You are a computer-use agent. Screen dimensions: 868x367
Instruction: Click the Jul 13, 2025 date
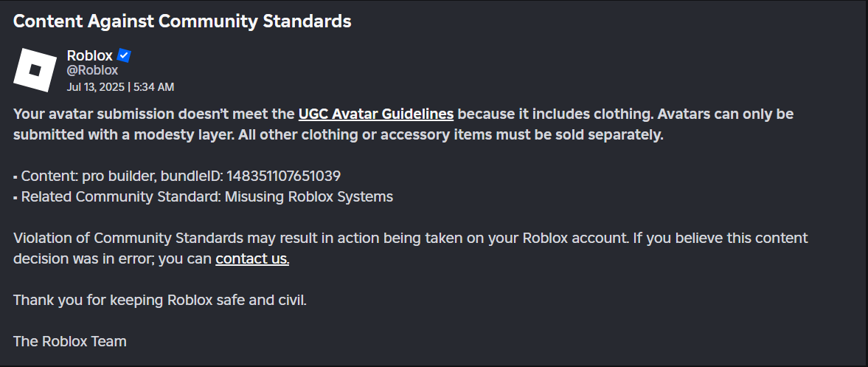[x=95, y=87]
